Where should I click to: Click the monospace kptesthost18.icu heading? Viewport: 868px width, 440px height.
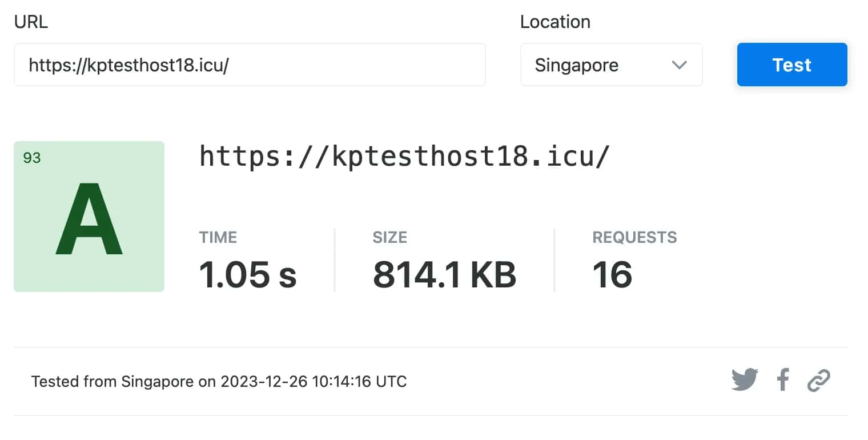(x=404, y=156)
